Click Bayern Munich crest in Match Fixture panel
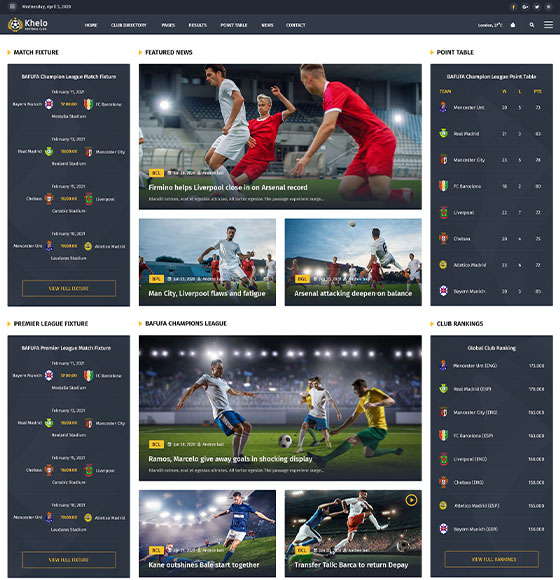 click(x=49, y=104)
